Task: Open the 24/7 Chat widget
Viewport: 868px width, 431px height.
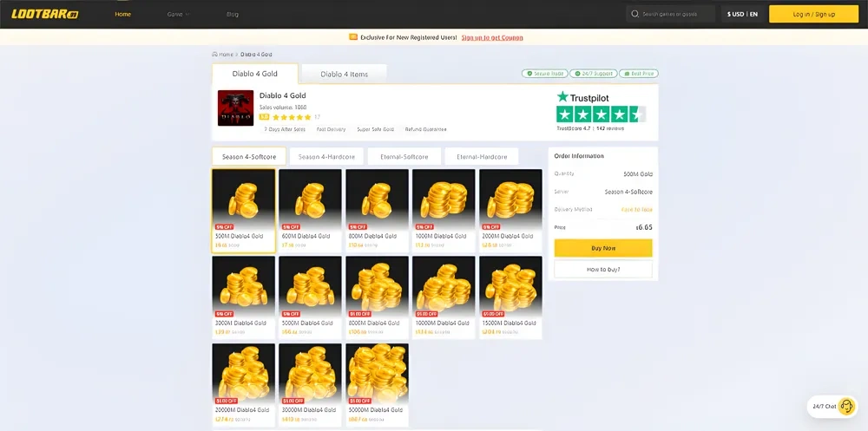Action: (x=832, y=406)
